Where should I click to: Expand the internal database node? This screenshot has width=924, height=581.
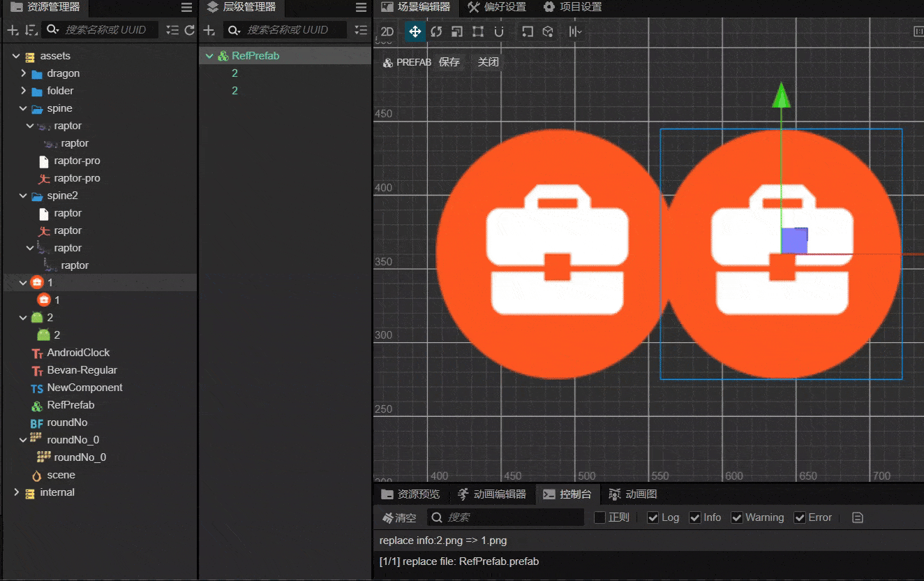[x=17, y=492]
